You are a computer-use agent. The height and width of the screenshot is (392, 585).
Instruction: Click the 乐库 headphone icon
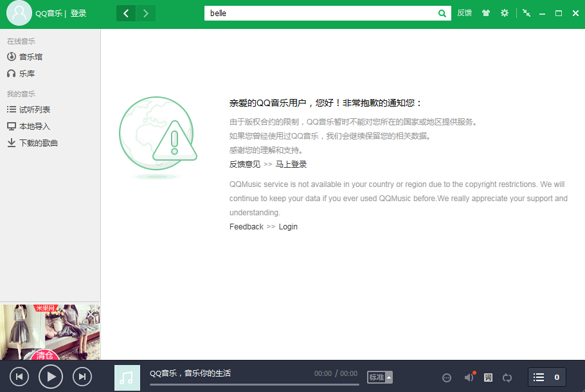11,73
